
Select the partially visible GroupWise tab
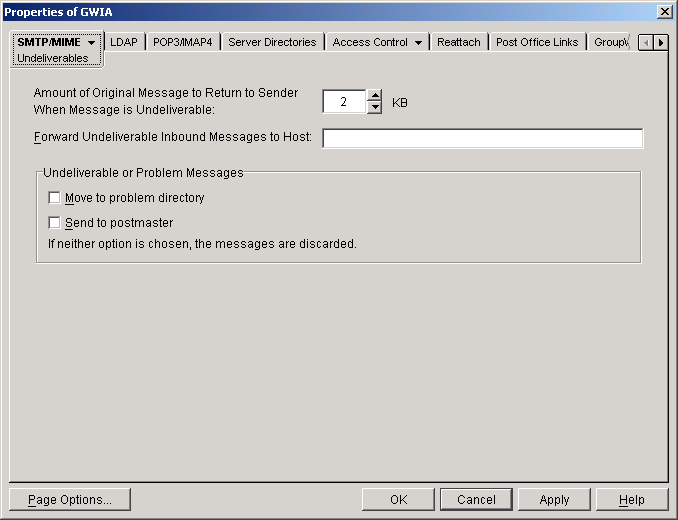point(611,42)
